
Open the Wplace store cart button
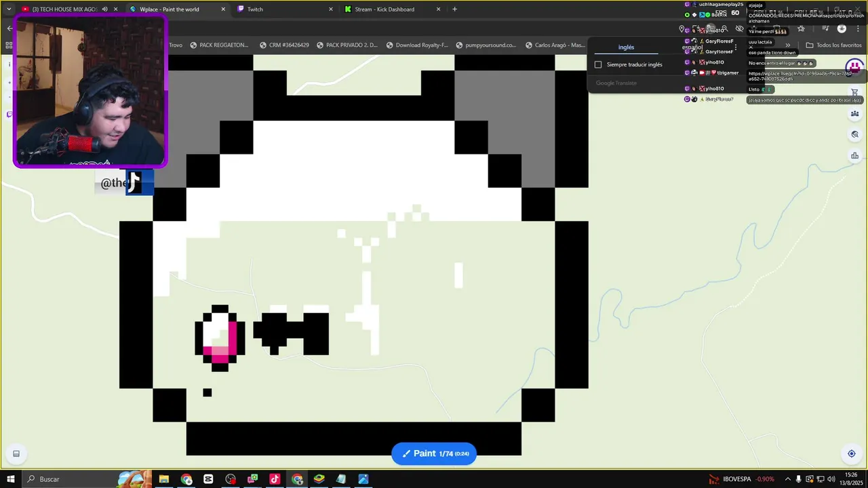coord(854,92)
